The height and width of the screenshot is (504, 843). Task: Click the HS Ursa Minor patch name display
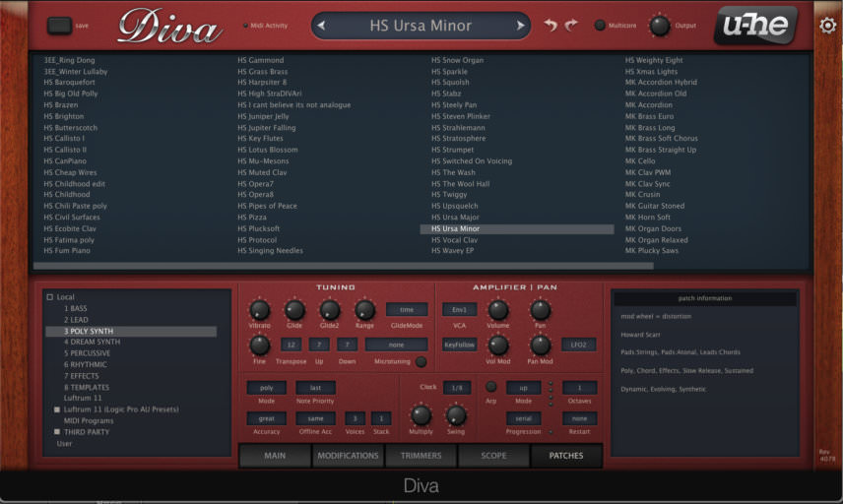coord(421,26)
